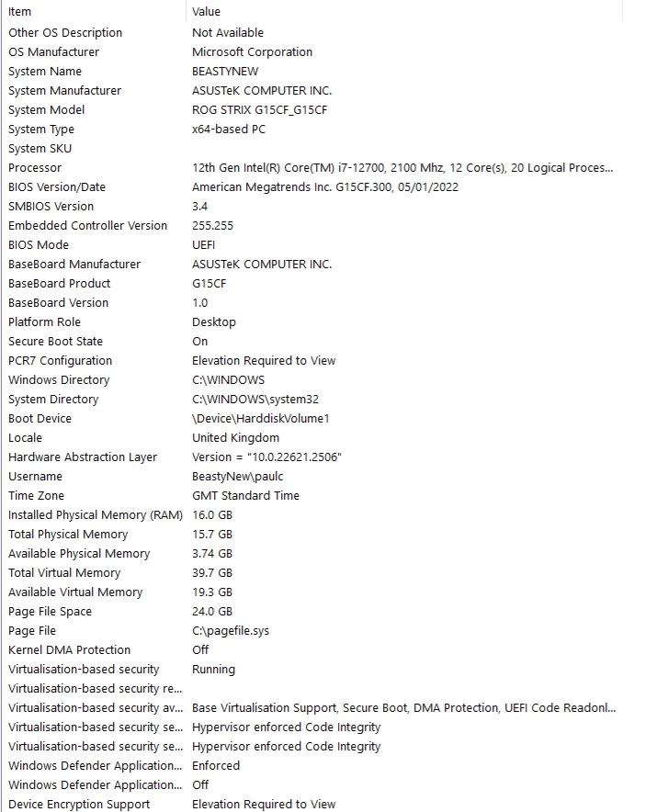Select the PCR7 Configuration label
The image size is (668, 812).
(60, 360)
